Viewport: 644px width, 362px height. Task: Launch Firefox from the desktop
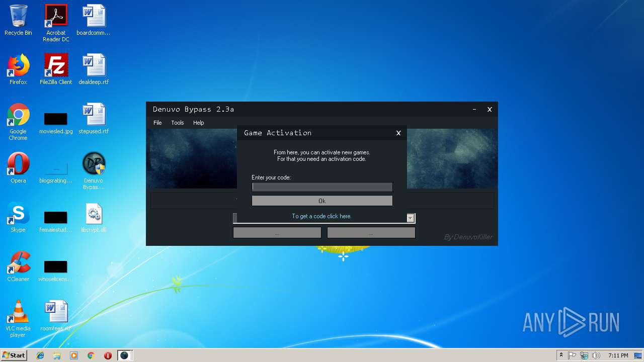(18, 69)
